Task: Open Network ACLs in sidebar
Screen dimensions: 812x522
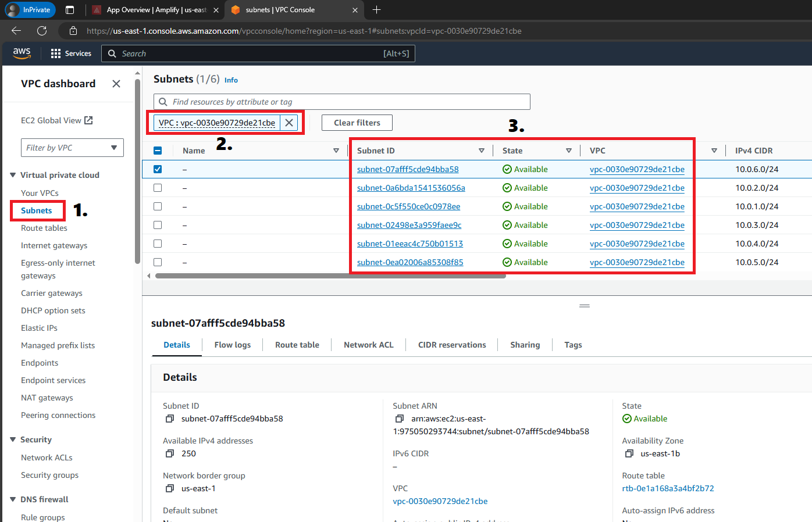Action: click(47, 457)
